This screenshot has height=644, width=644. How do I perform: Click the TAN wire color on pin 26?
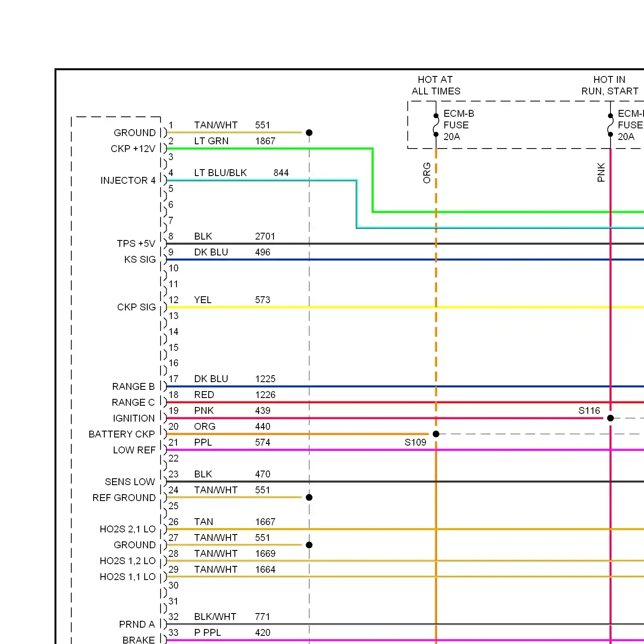click(x=204, y=522)
